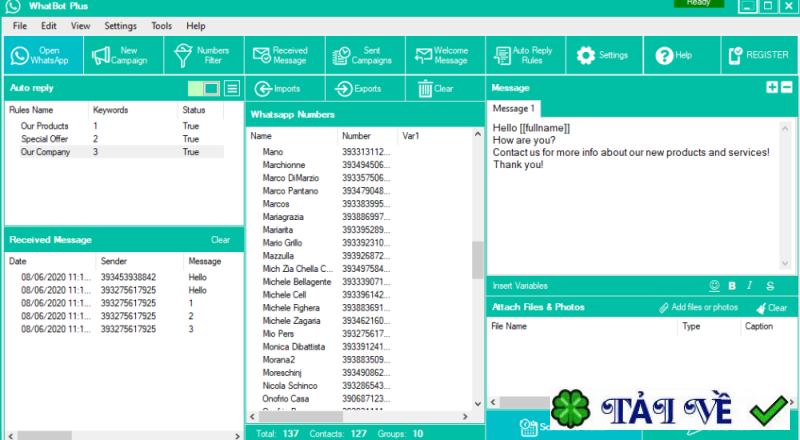Clear the Received Message list

point(220,240)
